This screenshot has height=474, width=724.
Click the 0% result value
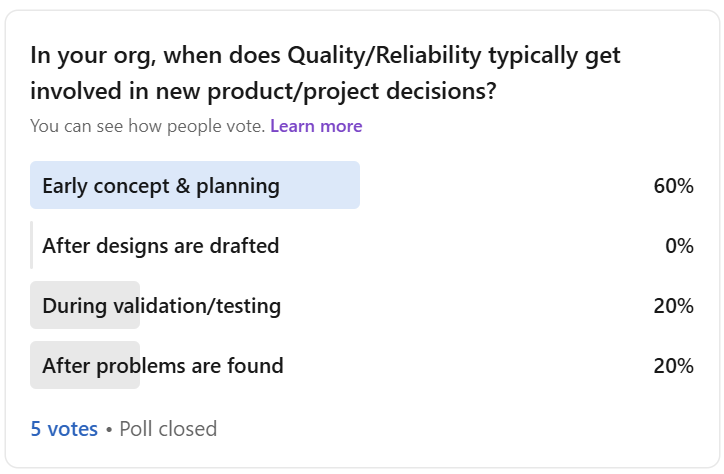679,246
